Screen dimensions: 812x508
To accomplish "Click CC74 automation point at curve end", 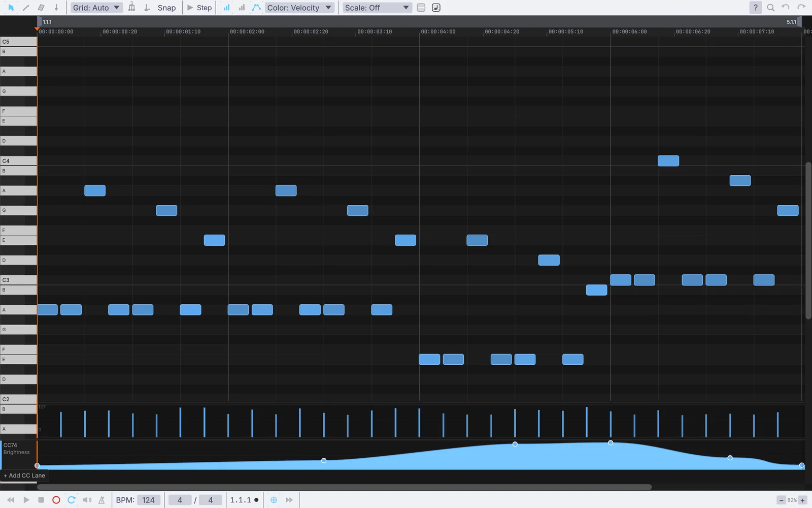I will [802, 465].
